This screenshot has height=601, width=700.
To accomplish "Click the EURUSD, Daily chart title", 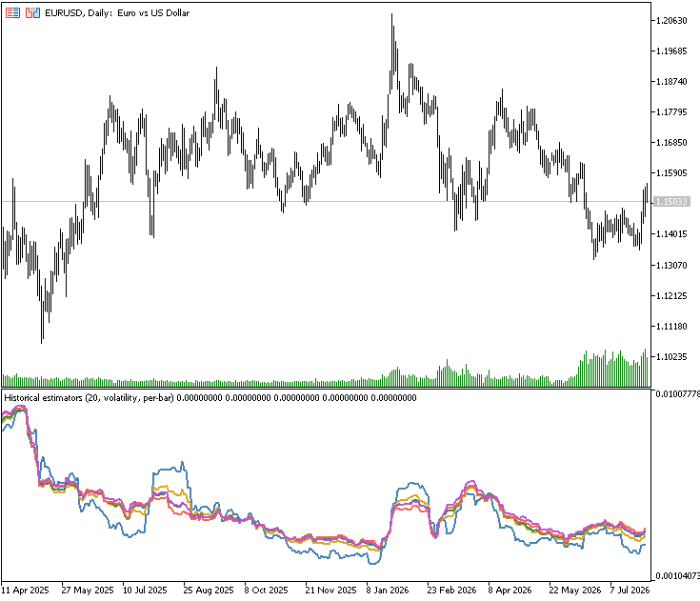I will pyautogui.click(x=117, y=13).
